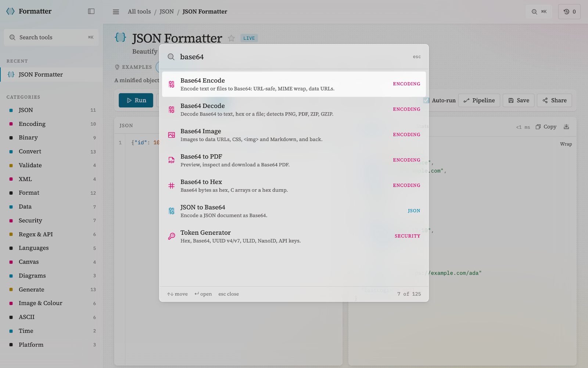This screenshot has width=588, height=368.
Task: Open the Encoding category in the sidebar
Action: (x=51, y=124)
